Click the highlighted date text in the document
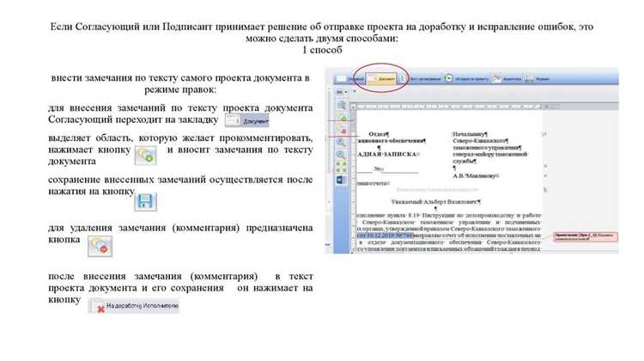This screenshot has height=361, width=644. click(385, 236)
